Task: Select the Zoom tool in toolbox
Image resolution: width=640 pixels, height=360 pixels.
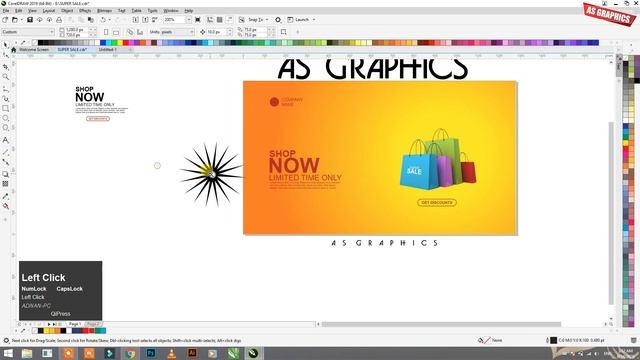Action: pos(5,77)
